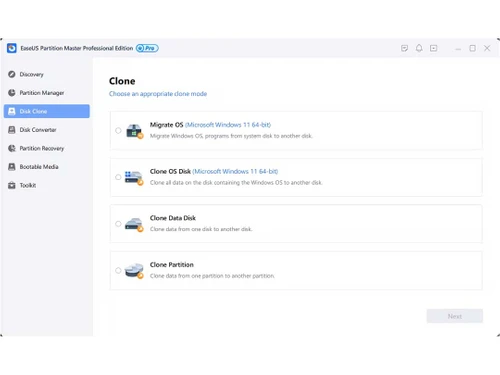The width and height of the screenshot is (500, 375).
Task: Click the Clone Partition title text
Action: [x=172, y=265]
